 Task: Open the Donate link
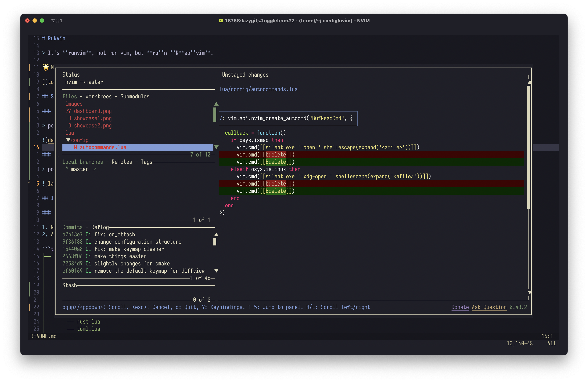coord(460,307)
